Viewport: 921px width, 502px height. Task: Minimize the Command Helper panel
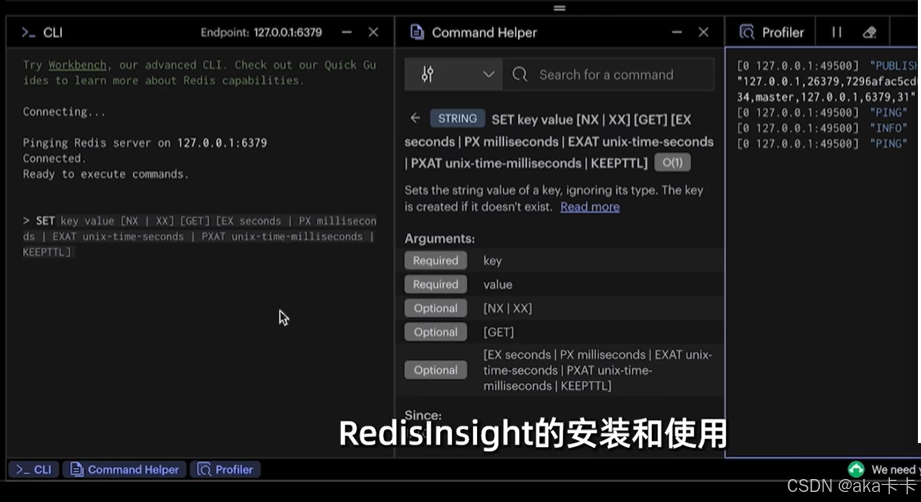677,32
